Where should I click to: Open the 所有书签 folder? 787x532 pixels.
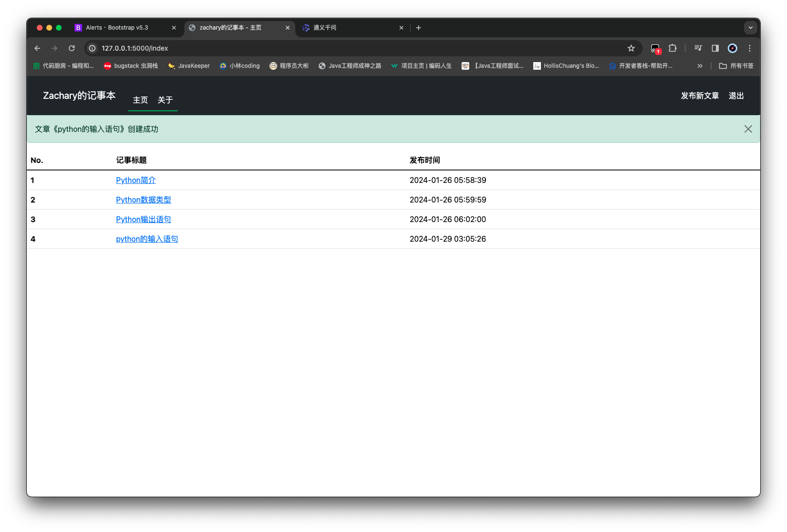[736, 66]
